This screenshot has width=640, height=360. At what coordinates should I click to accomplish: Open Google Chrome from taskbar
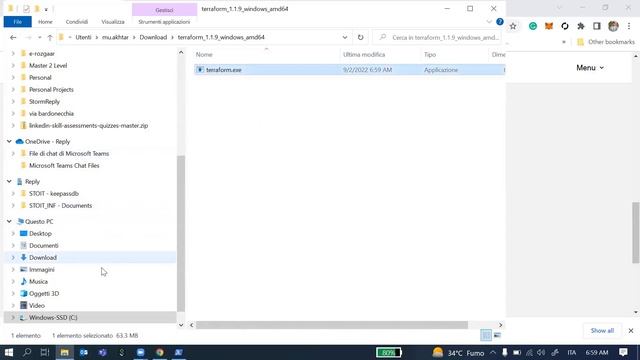[x=160, y=352]
